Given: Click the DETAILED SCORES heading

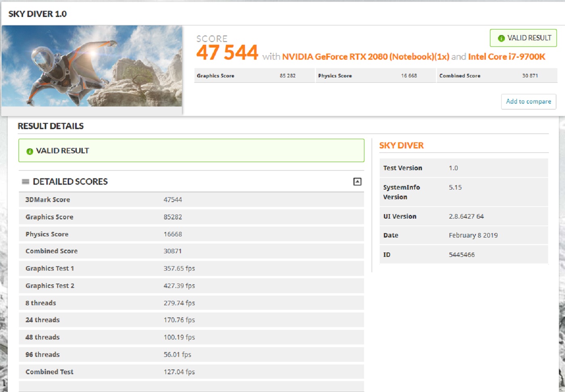Looking at the screenshot, I should click(x=70, y=182).
